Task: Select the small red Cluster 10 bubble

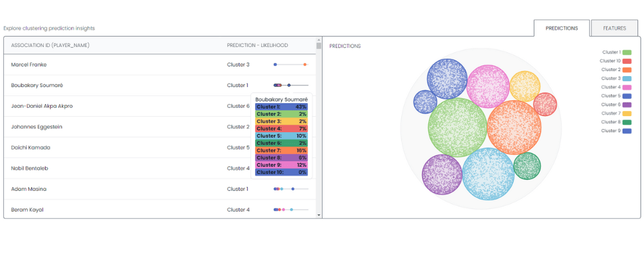Action: click(545, 104)
